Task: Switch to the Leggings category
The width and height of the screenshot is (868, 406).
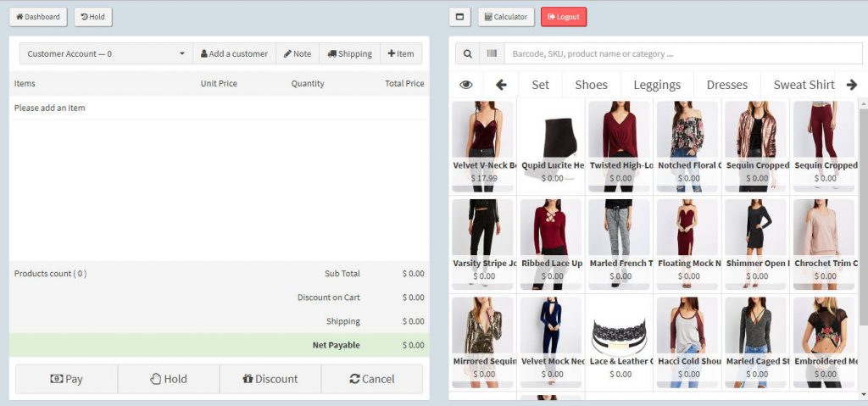Action: (657, 85)
